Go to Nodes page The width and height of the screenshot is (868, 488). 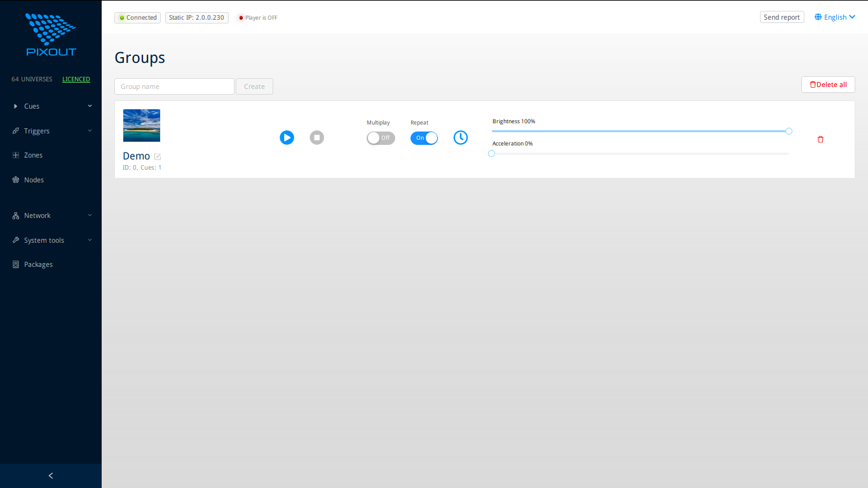pos(51,180)
